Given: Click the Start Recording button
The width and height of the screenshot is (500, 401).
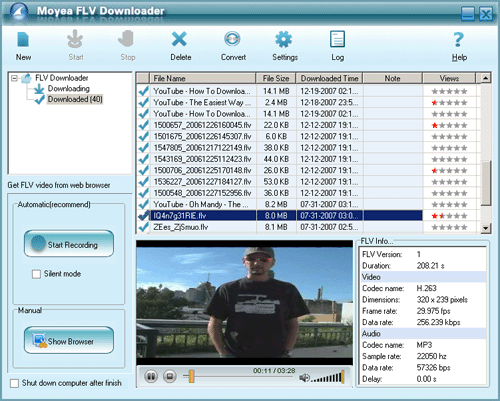Looking at the screenshot, I should tap(69, 244).
